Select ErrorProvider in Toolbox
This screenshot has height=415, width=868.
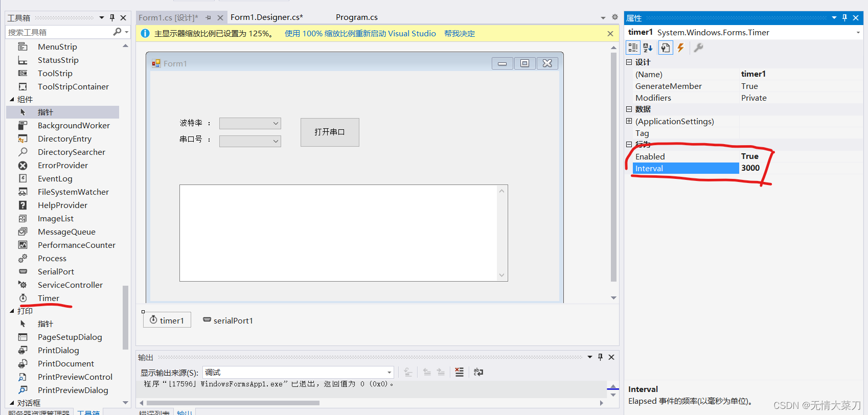click(x=63, y=165)
